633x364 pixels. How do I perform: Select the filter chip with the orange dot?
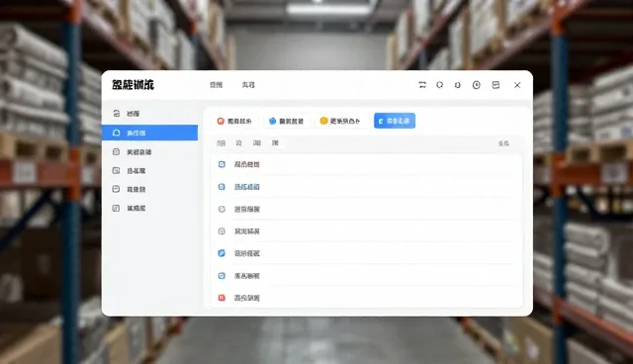coord(340,121)
